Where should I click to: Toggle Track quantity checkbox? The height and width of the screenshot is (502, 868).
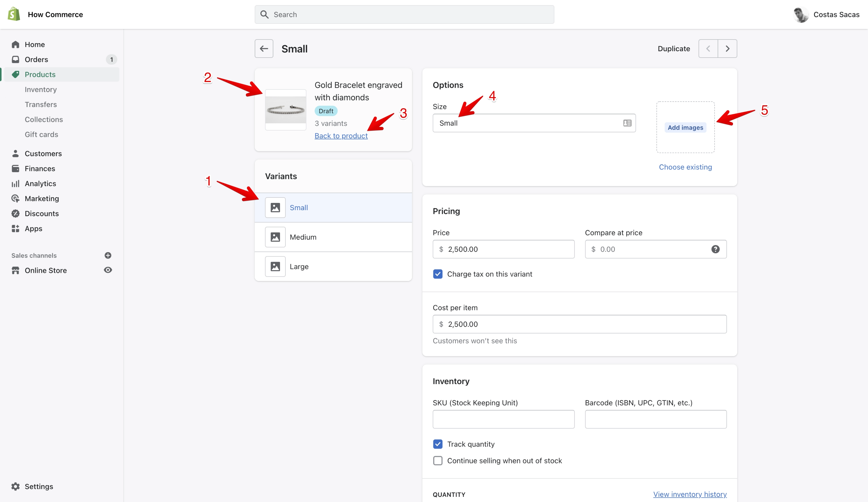(438, 444)
